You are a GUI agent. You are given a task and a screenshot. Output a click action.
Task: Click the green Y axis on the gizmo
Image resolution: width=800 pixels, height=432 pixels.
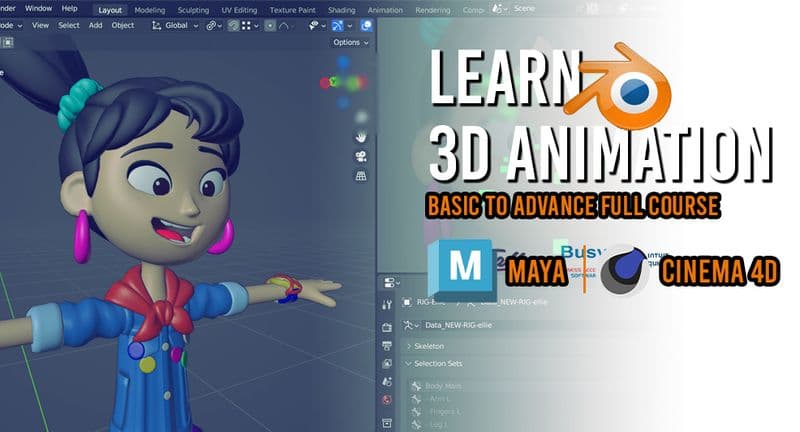click(333, 82)
